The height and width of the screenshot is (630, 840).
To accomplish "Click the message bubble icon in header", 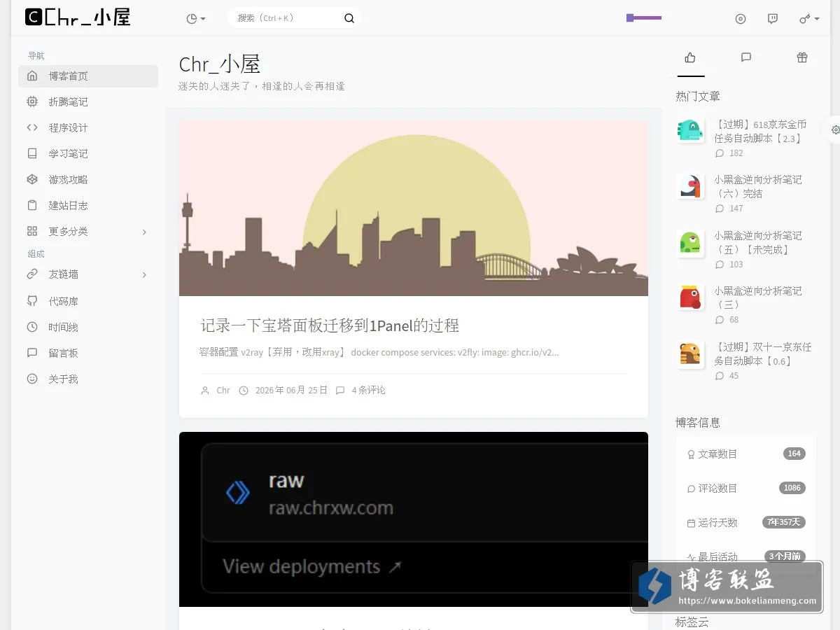I will pyautogui.click(x=773, y=19).
